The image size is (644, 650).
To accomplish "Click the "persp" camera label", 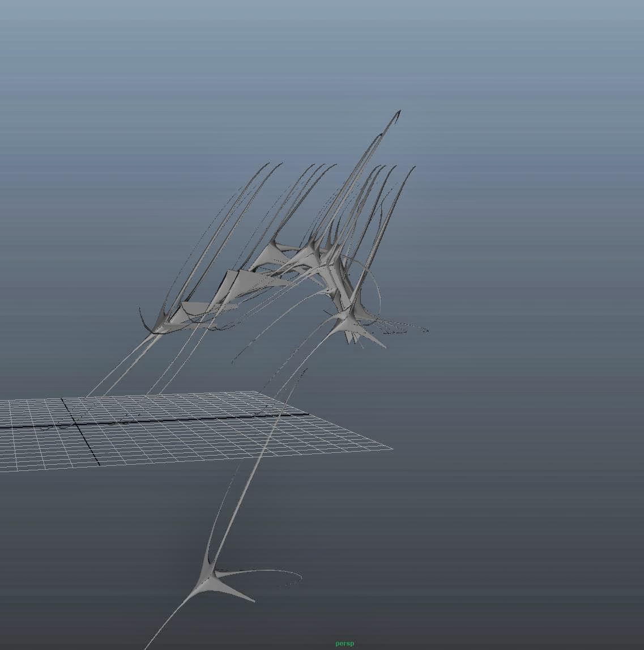I will [x=345, y=644].
